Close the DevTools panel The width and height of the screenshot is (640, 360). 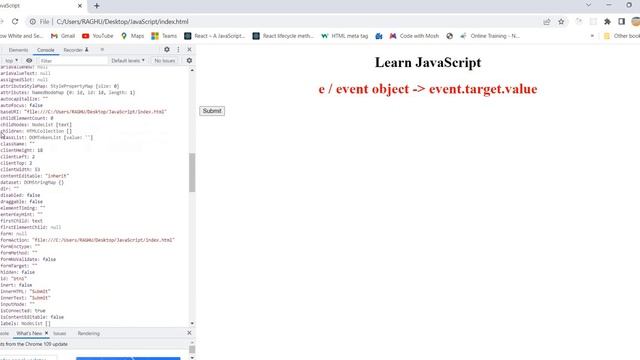[189, 49]
